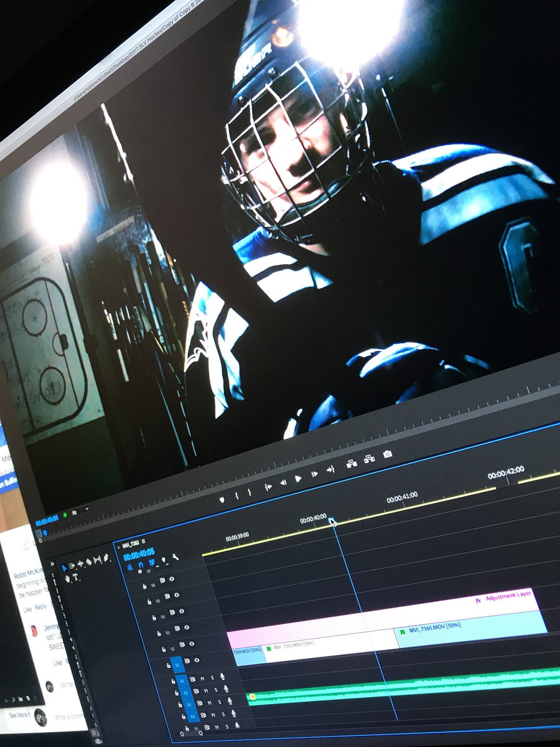560x747 pixels.
Task: Toggle sync lock on V2 track
Action: click(182, 644)
